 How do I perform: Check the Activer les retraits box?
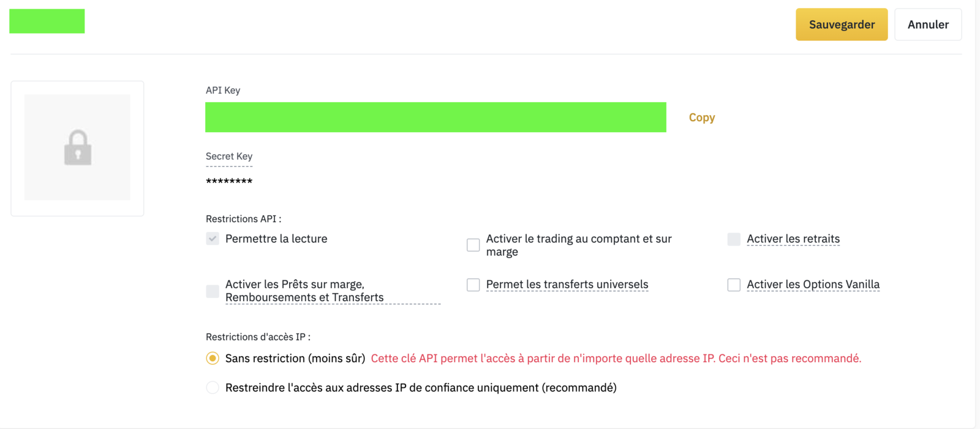pos(734,239)
